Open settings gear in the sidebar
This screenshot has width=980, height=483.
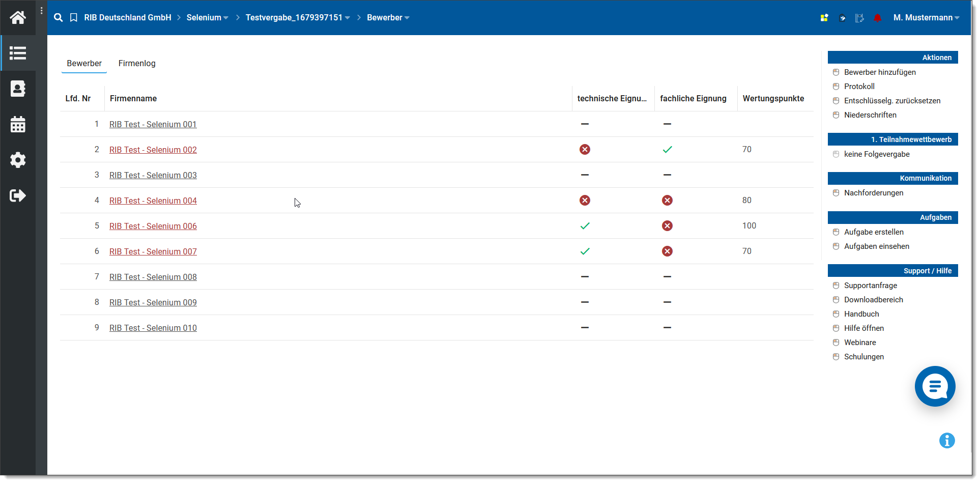pos(18,160)
